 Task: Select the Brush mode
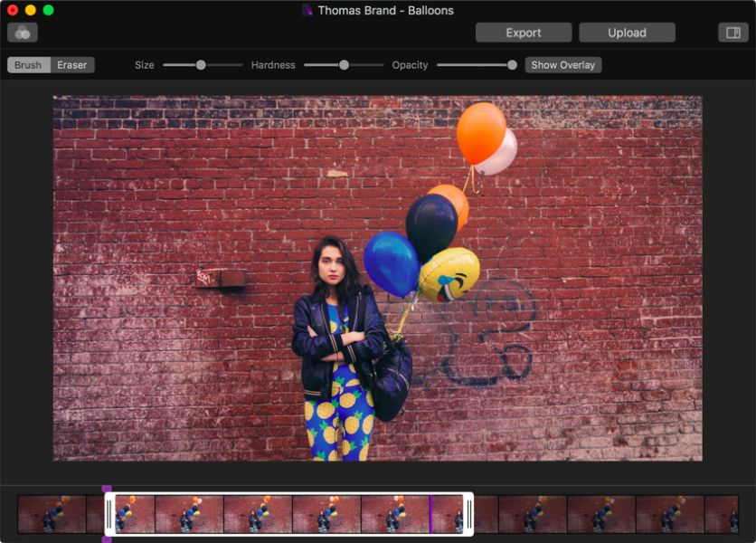pos(28,65)
